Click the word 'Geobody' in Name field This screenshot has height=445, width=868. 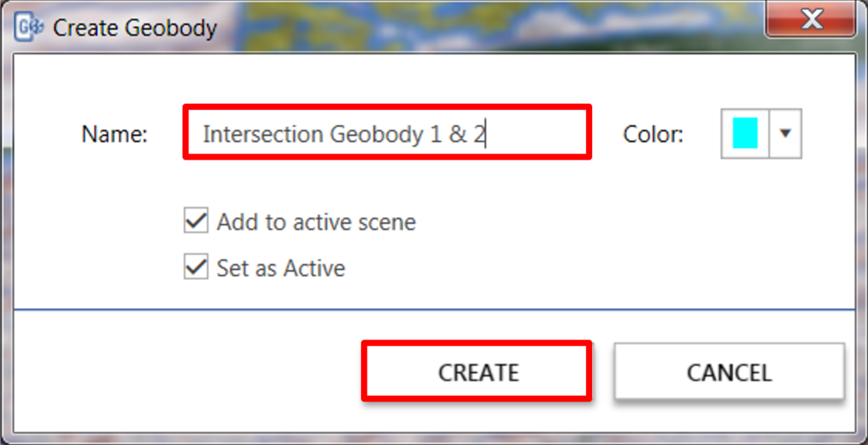pyautogui.click(x=377, y=136)
